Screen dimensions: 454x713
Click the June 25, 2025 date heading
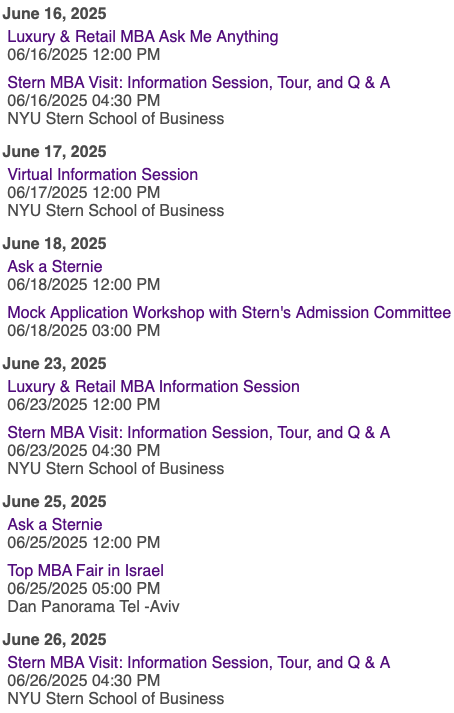click(55, 501)
